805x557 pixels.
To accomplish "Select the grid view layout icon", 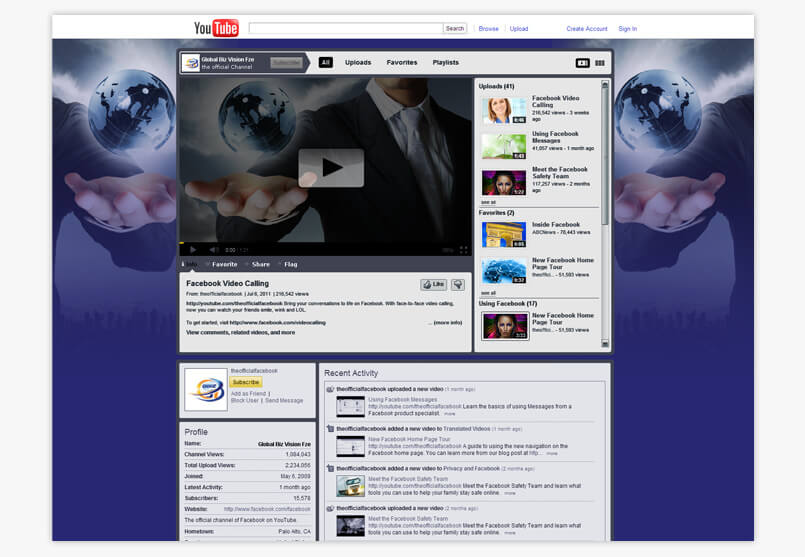I will point(600,63).
